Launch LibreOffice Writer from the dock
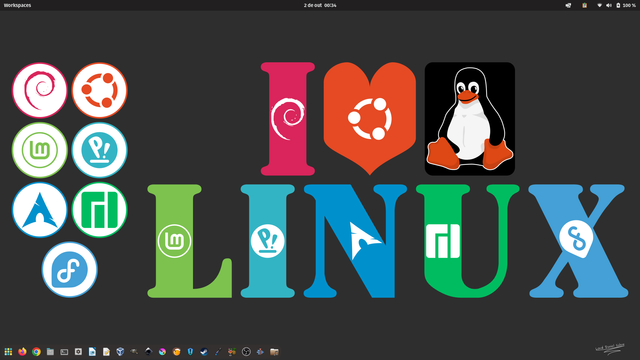Screen dimensions: 640x360 pyautogui.click(x=92, y=351)
